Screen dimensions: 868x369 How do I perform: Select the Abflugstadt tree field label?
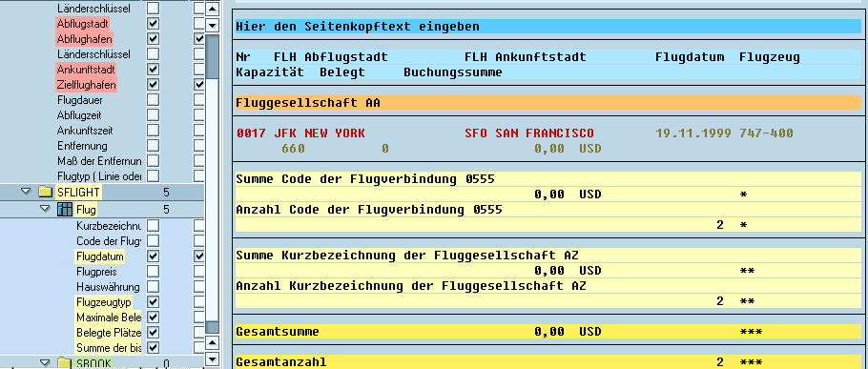[82, 24]
